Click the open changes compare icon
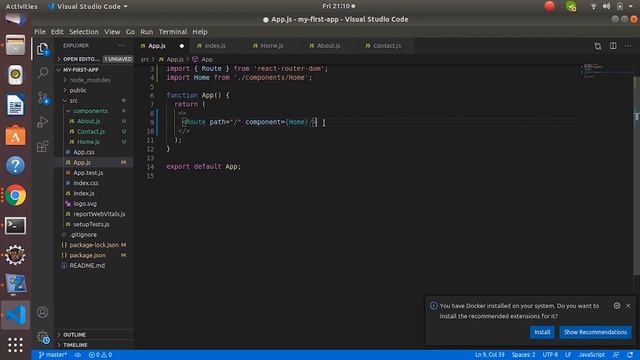 click(x=598, y=46)
